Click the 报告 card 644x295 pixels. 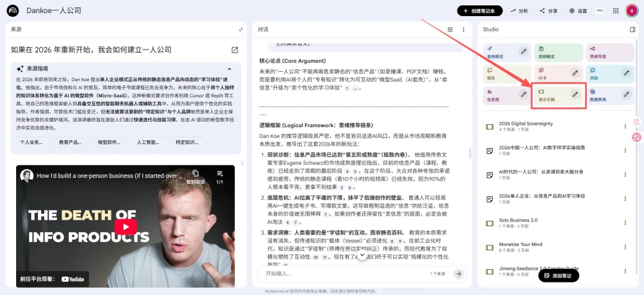coord(506,73)
